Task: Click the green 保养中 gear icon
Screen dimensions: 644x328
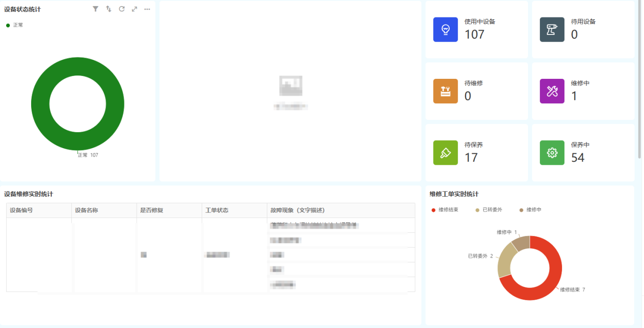Action: click(x=552, y=153)
